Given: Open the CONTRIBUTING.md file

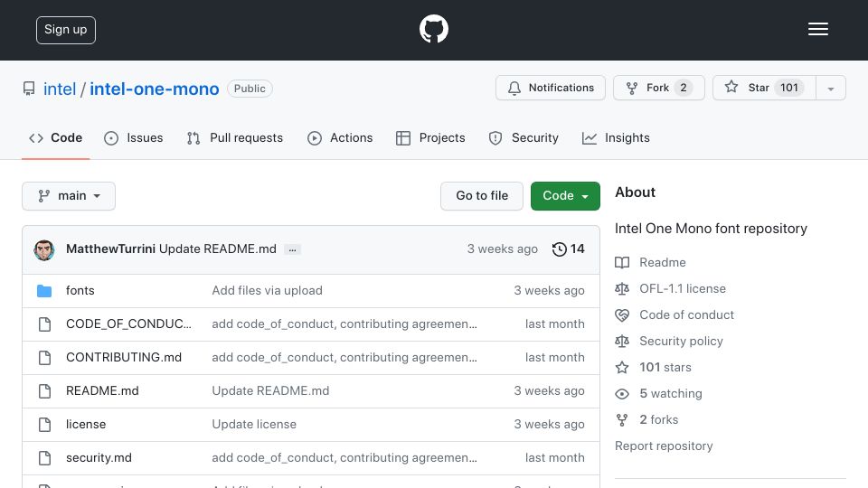Looking at the screenshot, I should click(x=124, y=358).
